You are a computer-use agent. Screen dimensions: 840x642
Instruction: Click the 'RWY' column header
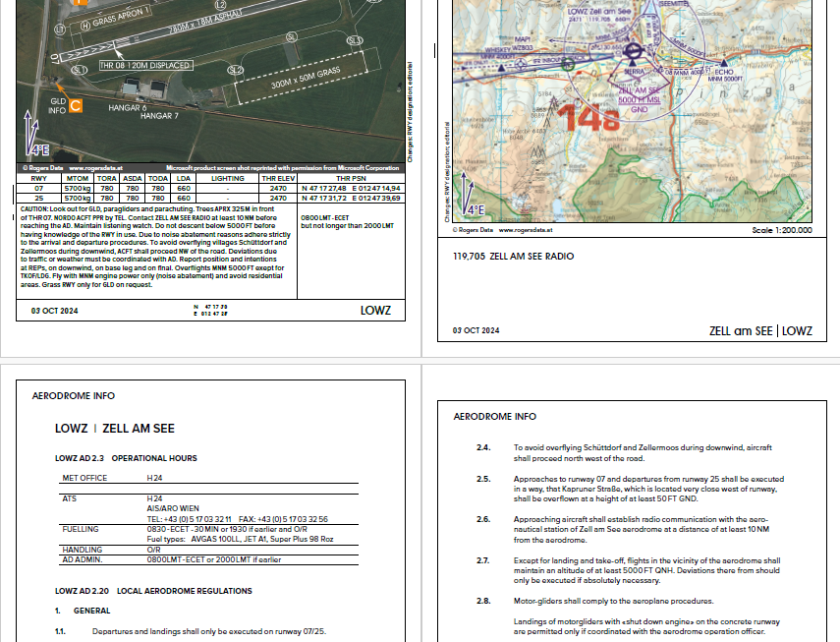(38, 179)
